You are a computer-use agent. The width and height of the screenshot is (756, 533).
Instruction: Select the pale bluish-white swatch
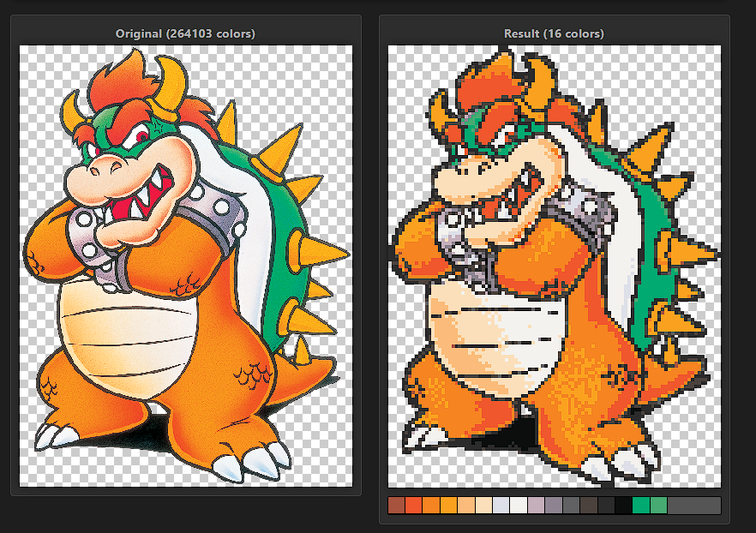pos(501,506)
